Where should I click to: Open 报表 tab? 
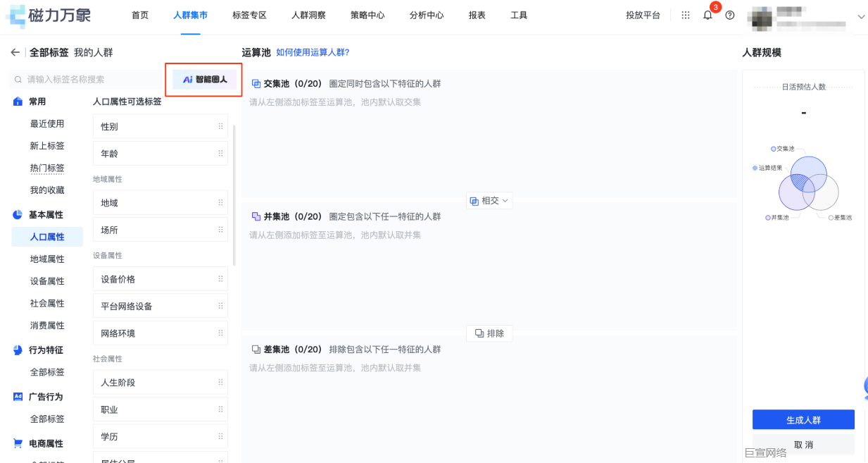click(477, 16)
